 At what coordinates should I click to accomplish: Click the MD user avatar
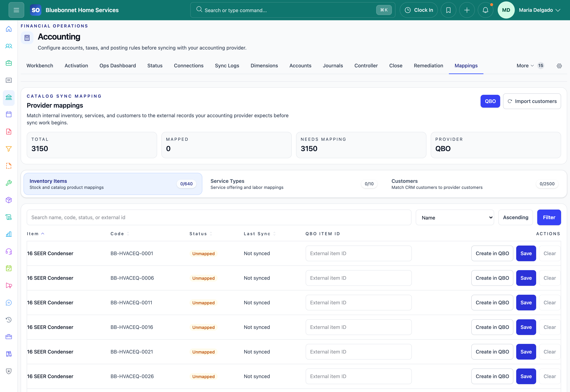pos(506,10)
